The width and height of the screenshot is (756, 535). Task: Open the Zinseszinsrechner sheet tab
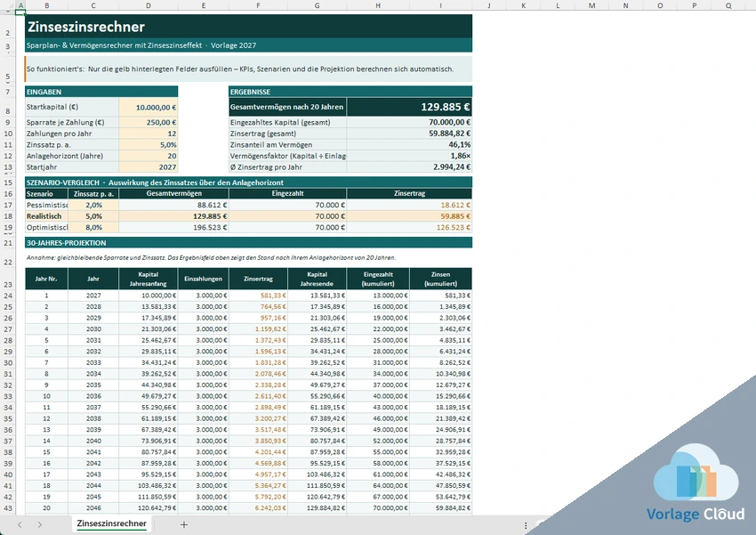(x=111, y=523)
